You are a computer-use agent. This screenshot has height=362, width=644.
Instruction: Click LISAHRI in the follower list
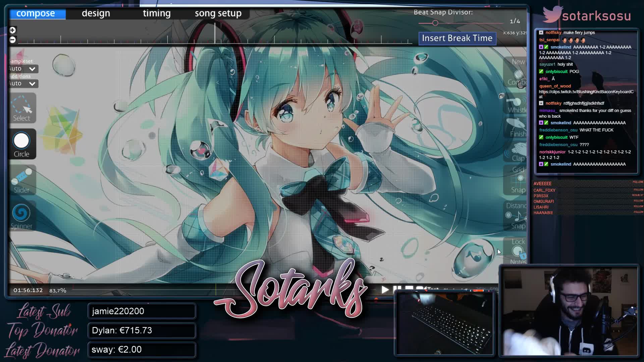(x=541, y=207)
